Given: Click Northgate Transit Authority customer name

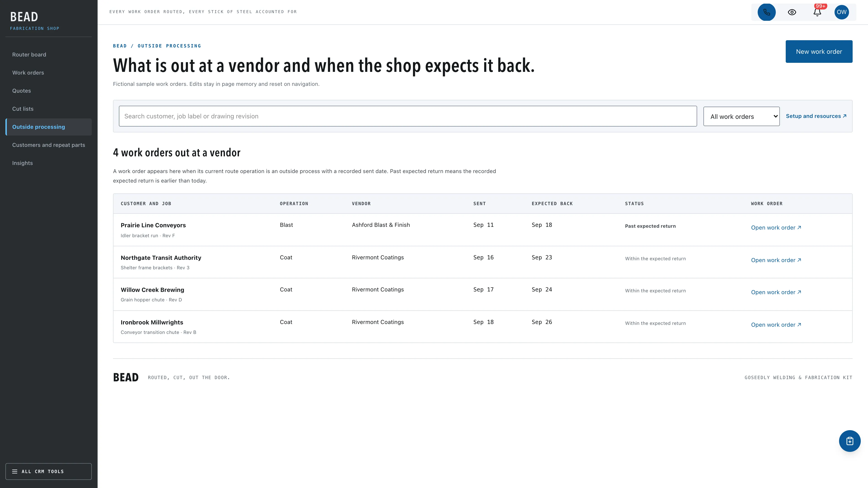Looking at the screenshot, I should (161, 258).
